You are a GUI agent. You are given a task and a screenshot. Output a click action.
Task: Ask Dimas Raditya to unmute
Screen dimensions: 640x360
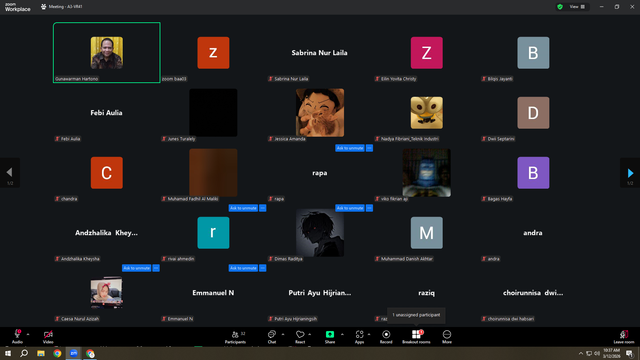(350, 208)
